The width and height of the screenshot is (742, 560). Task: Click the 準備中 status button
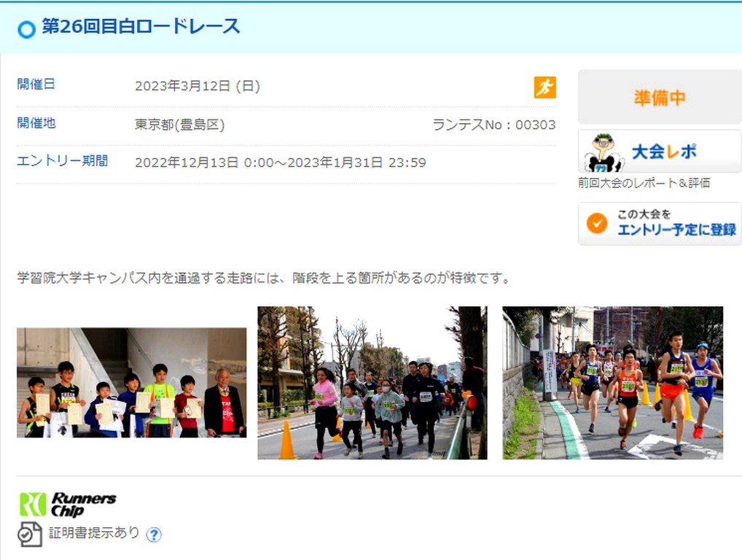[660, 97]
